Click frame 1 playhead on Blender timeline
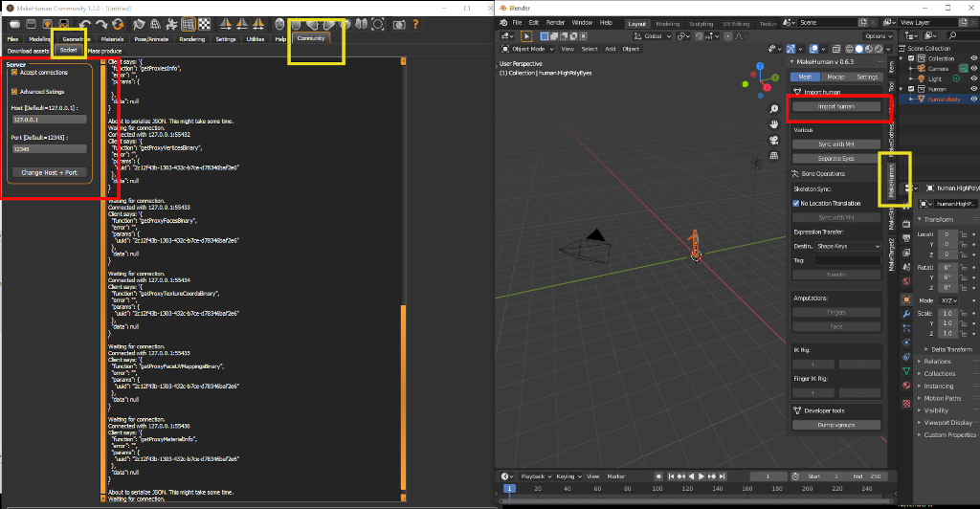The width and height of the screenshot is (980, 509). (509, 488)
